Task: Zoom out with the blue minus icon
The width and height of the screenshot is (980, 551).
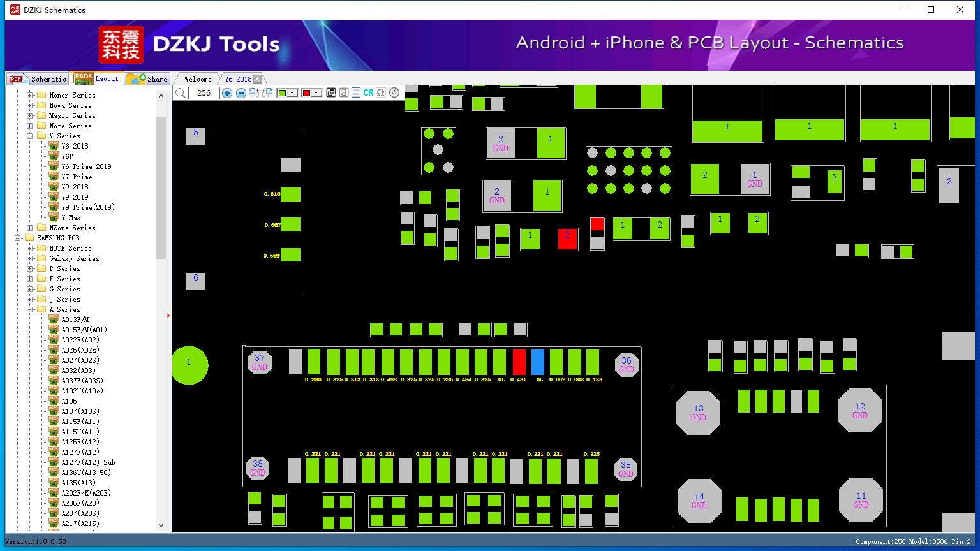Action: pos(241,93)
